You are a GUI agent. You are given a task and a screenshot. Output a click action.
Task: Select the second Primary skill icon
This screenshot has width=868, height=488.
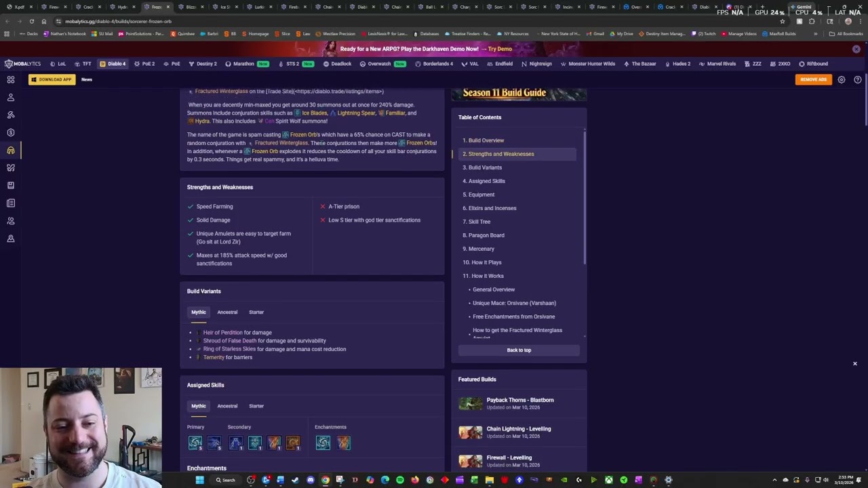pyautogui.click(x=214, y=443)
